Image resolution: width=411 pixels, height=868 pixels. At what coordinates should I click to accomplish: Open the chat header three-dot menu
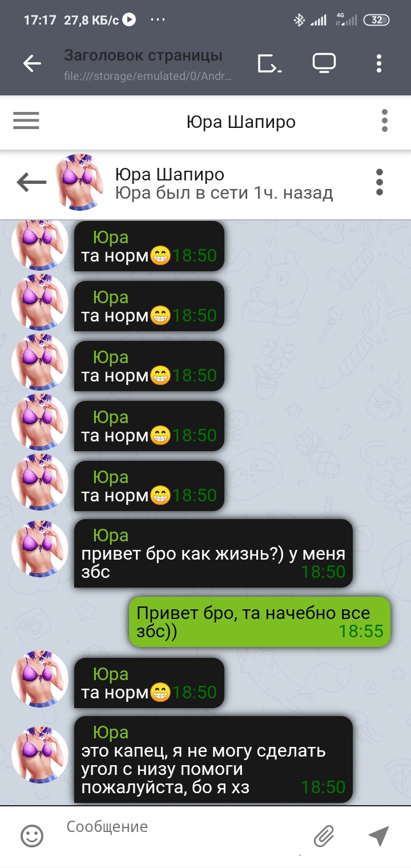click(x=380, y=182)
